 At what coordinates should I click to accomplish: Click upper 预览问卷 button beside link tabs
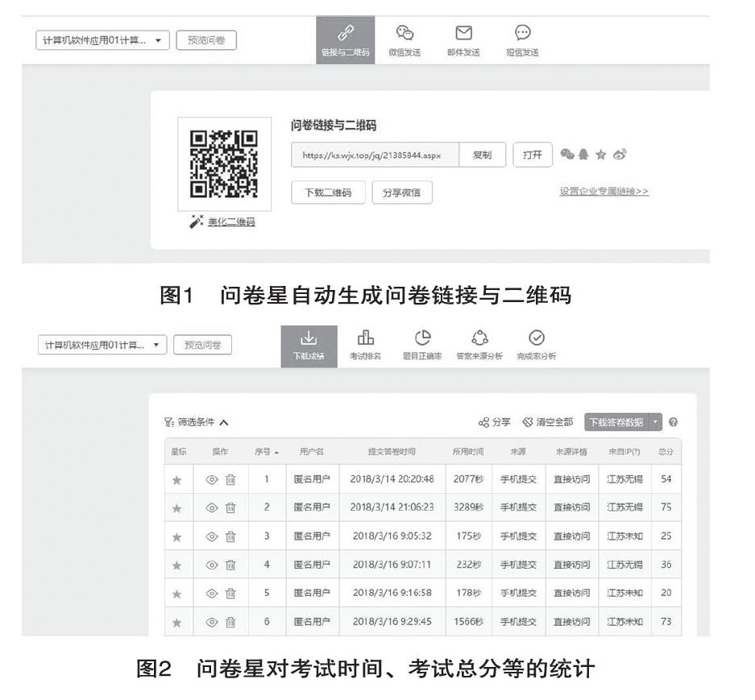coord(206,40)
